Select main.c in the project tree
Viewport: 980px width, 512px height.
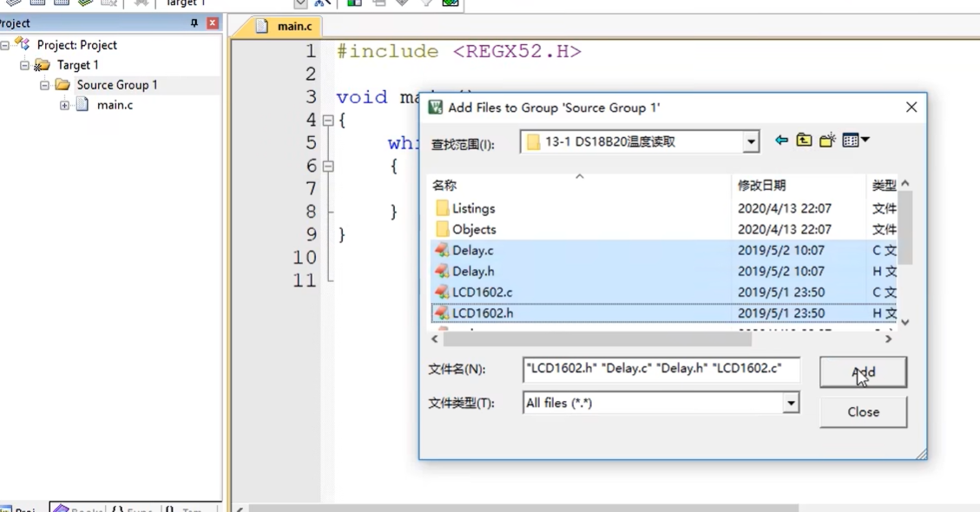[115, 105]
